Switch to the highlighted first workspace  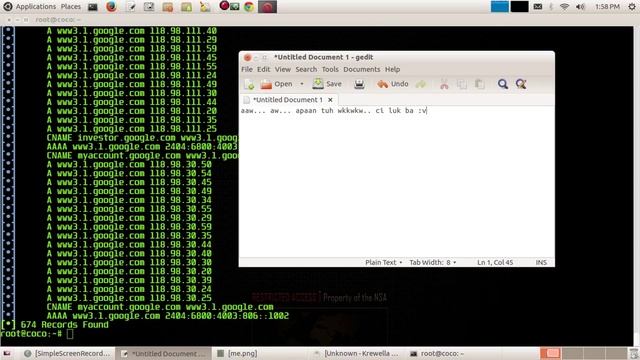pos(551,353)
